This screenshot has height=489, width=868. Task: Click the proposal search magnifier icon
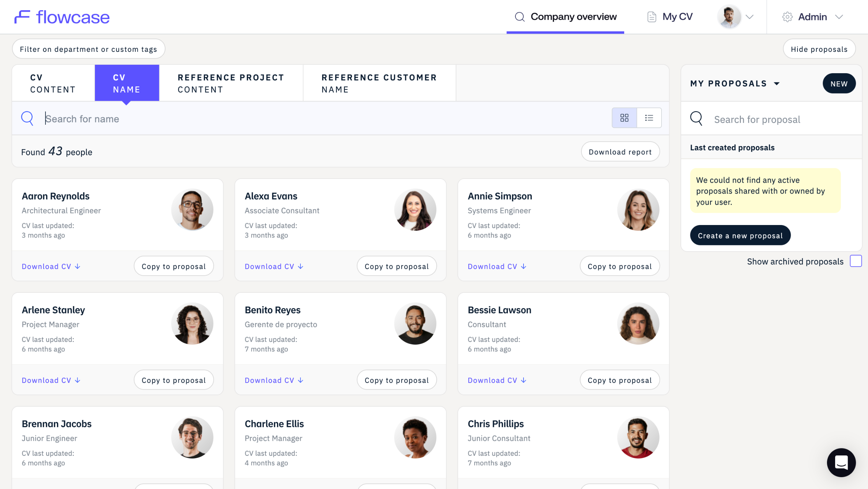(x=696, y=119)
